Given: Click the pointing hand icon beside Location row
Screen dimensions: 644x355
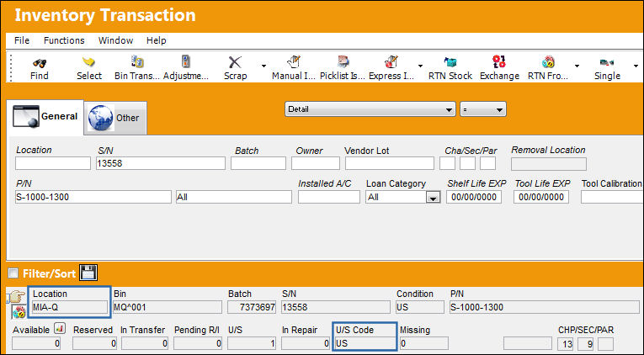Looking at the screenshot, I should click(16, 296).
